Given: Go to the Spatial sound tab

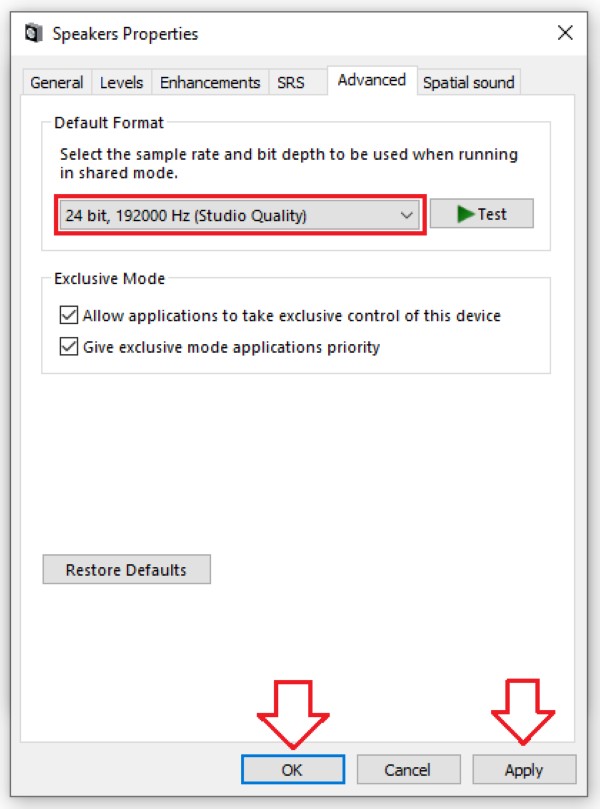Looking at the screenshot, I should [468, 83].
